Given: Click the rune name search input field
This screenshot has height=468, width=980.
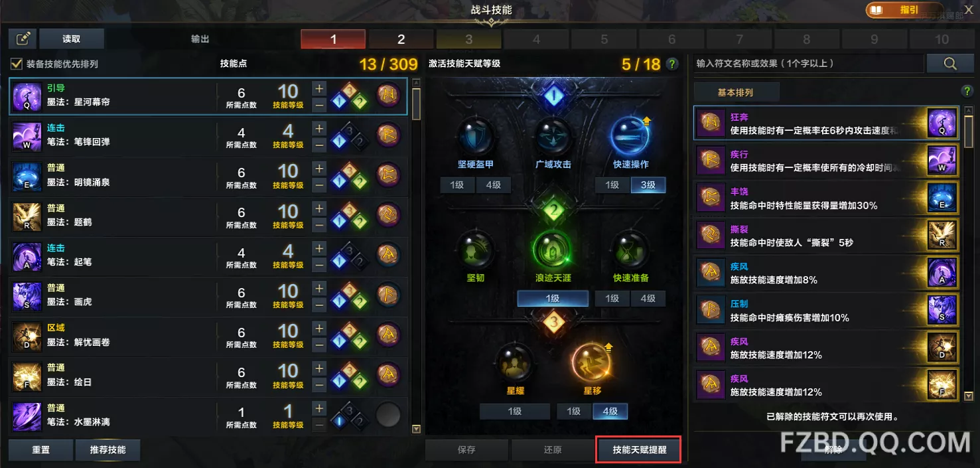Looking at the screenshot, I should coord(808,64).
